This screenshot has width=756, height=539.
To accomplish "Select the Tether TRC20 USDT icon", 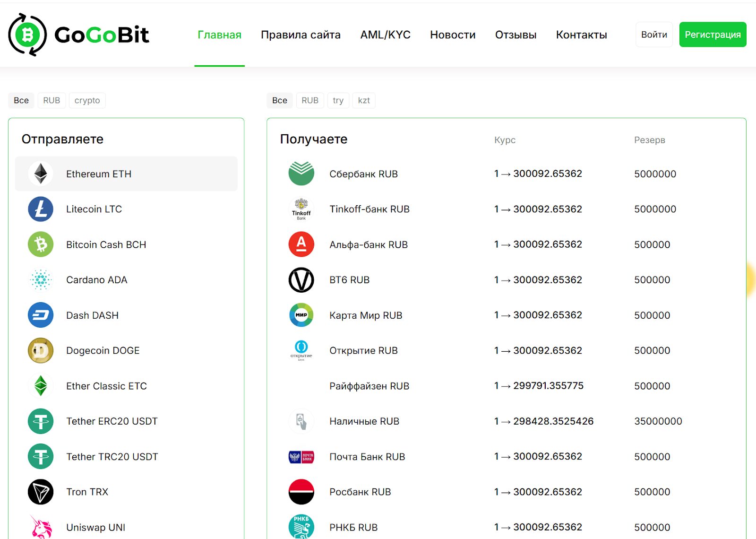I will pyautogui.click(x=41, y=456).
